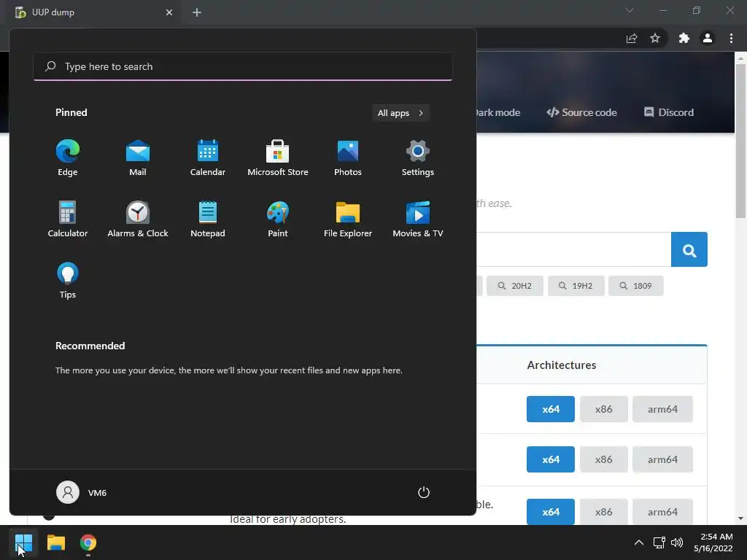This screenshot has width=747, height=560.
Task: Open VM6 user account menu
Action: pyautogui.click(x=82, y=492)
